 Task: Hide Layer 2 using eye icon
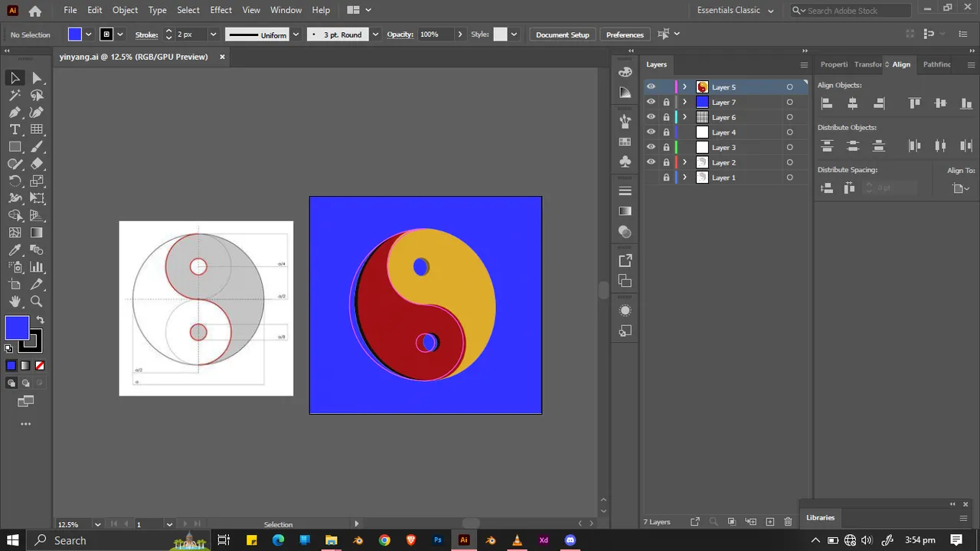651,162
